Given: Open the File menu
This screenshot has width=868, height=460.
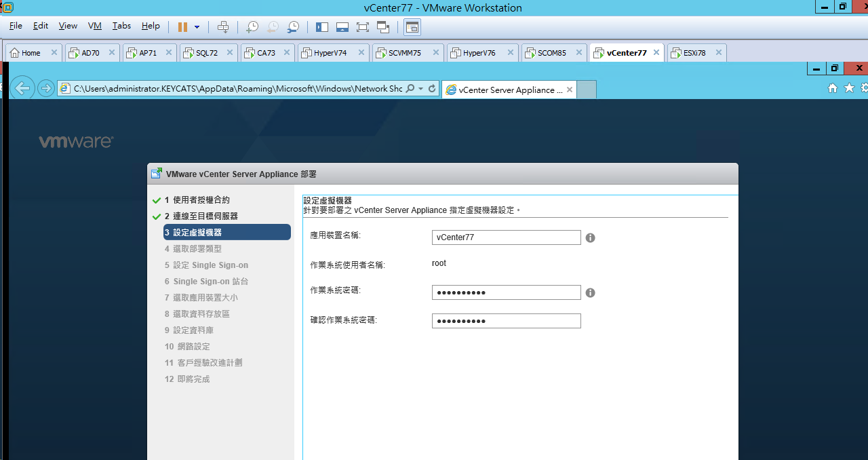Looking at the screenshot, I should 16,26.
